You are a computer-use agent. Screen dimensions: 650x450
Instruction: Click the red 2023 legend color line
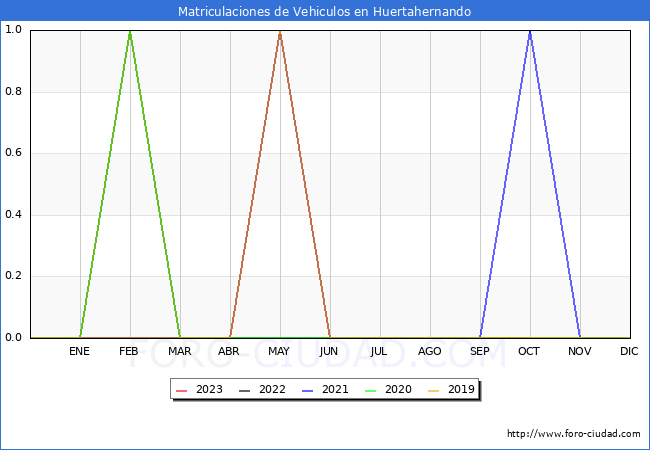[x=182, y=391]
